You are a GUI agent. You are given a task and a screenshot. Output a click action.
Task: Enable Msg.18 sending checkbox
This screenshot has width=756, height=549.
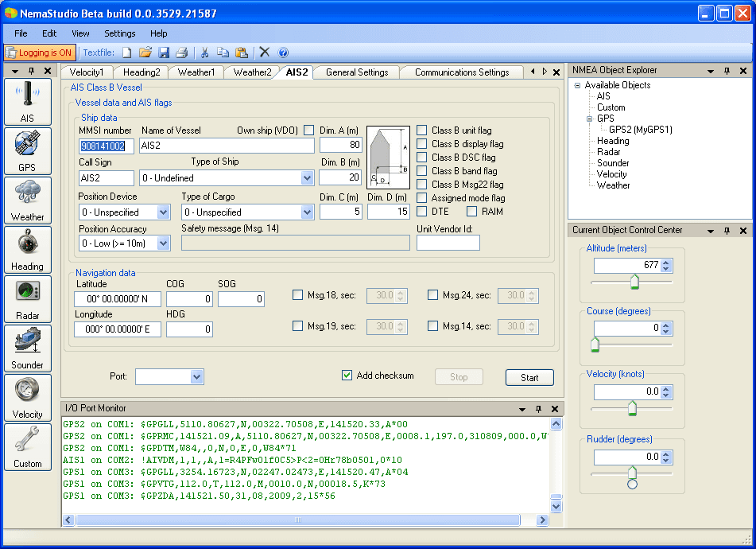tap(298, 294)
